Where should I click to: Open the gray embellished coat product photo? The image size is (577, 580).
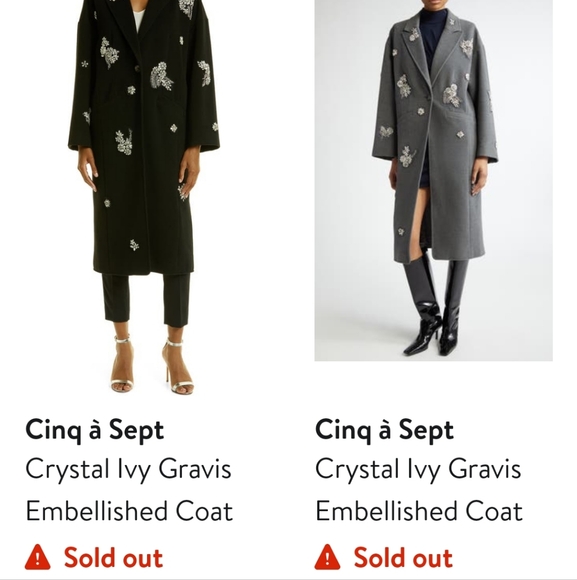[x=433, y=180]
